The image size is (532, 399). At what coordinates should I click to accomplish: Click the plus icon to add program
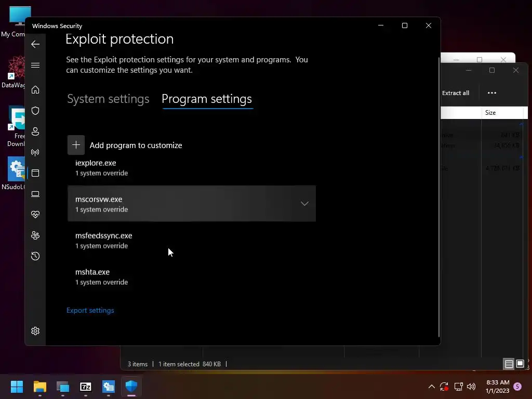[x=76, y=145]
